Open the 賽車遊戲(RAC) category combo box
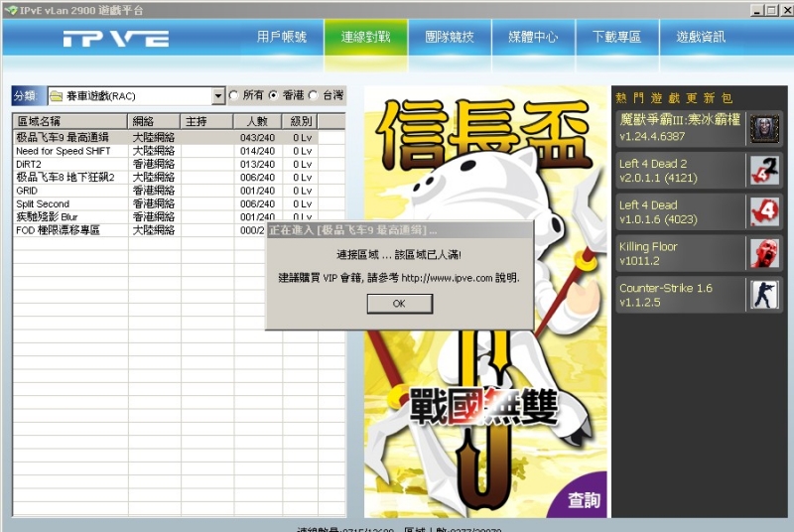The height and width of the screenshot is (532, 794). click(136, 95)
